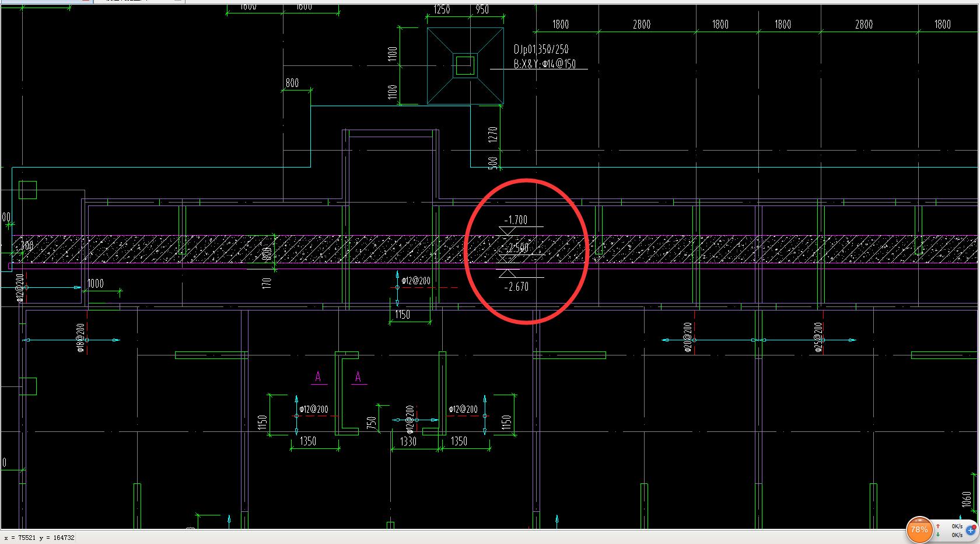Click the 950 dimension above the footing
This screenshot has height=544, width=980.
pos(482,10)
